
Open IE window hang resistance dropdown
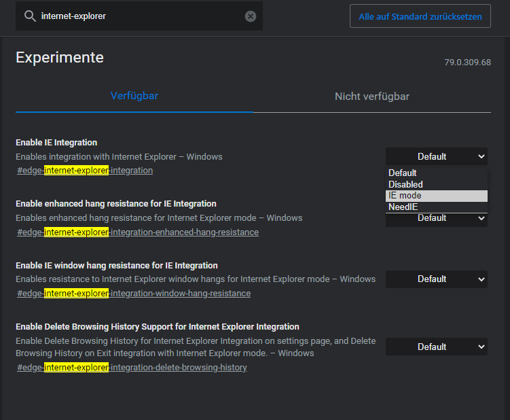(436, 279)
